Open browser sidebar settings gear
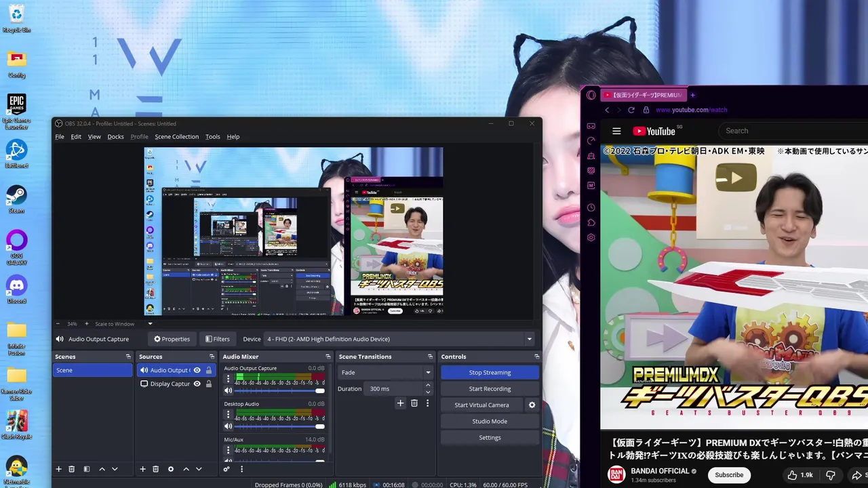 pyautogui.click(x=591, y=238)
